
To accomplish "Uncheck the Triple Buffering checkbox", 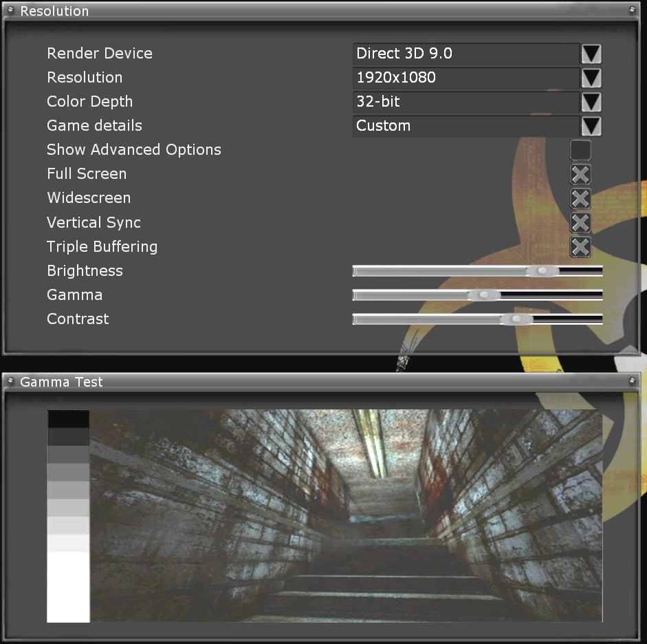I will [x=580, y=247].
